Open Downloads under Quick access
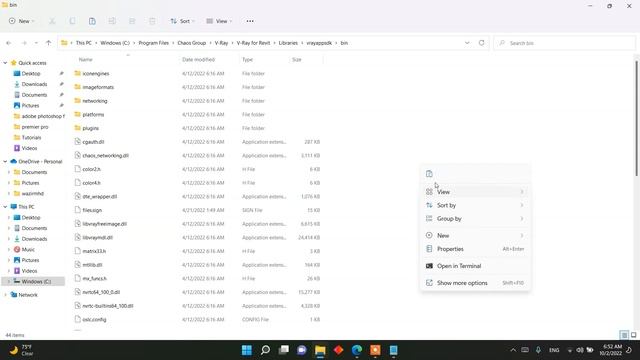Screen dimensions: 640x360 point(34,84)
